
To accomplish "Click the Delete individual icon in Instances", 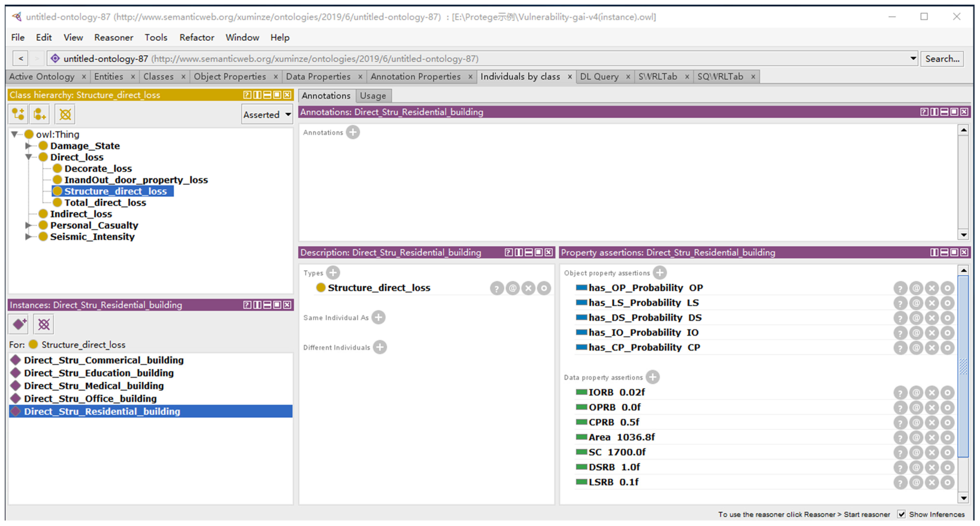I will pyautogui.click(x=43, y=324).
